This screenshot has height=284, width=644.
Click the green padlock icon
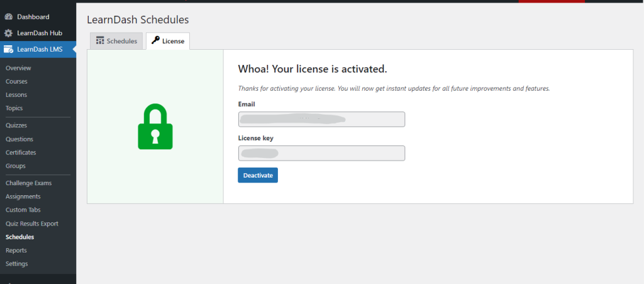click(155, 127)
